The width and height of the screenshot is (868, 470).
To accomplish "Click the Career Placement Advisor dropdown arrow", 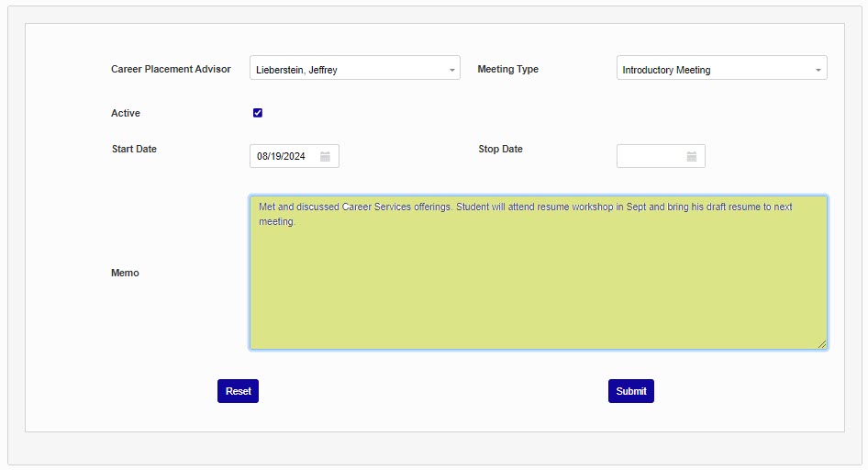I will (452, 69).
